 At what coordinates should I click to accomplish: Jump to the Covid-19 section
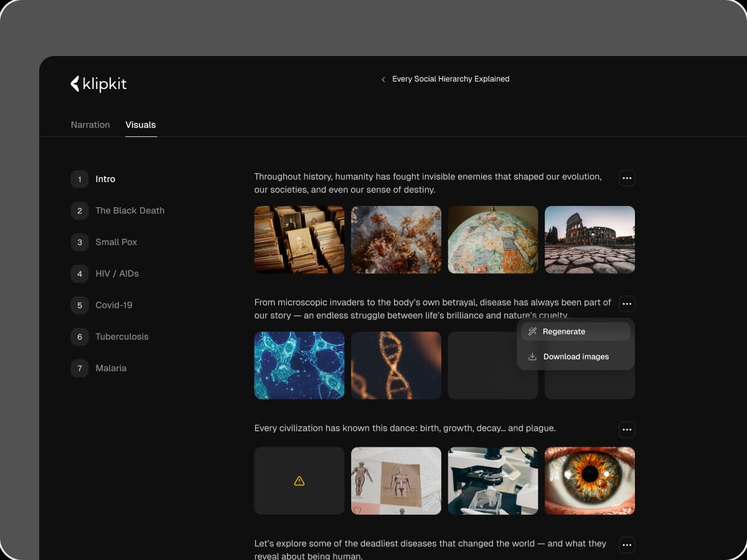(113, 305)
